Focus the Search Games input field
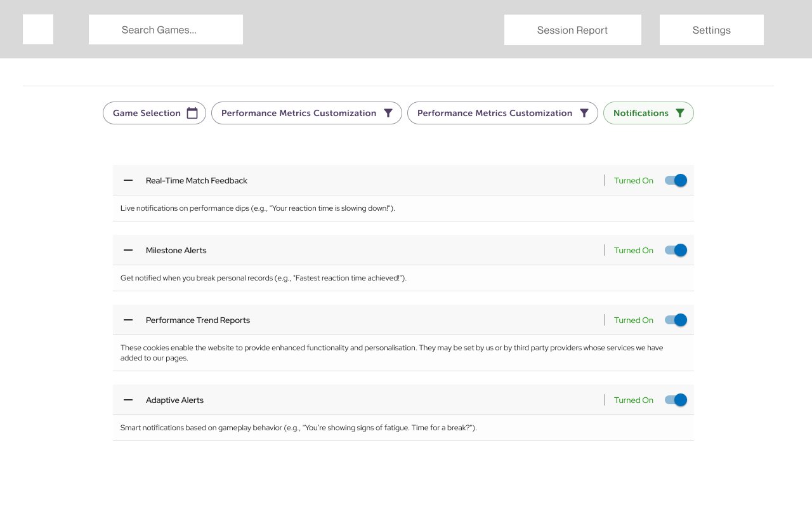 click(x=166, y=29)
